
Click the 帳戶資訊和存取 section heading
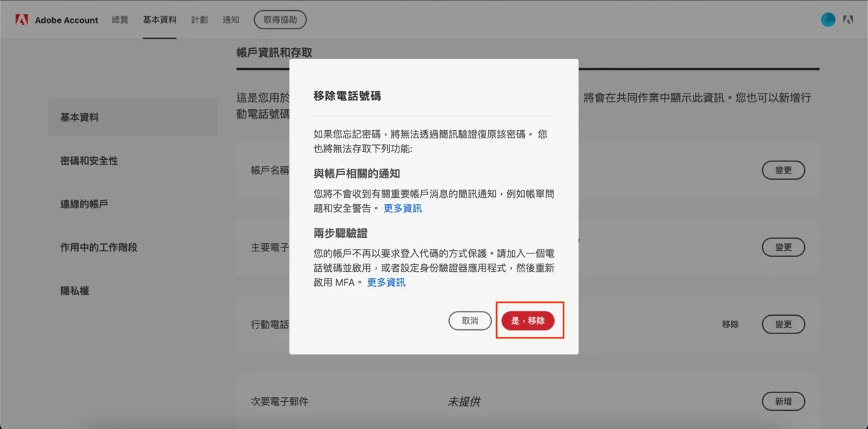point(274,52)
